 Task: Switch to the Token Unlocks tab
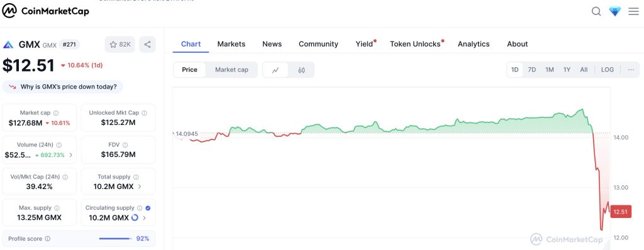[416, 44]
